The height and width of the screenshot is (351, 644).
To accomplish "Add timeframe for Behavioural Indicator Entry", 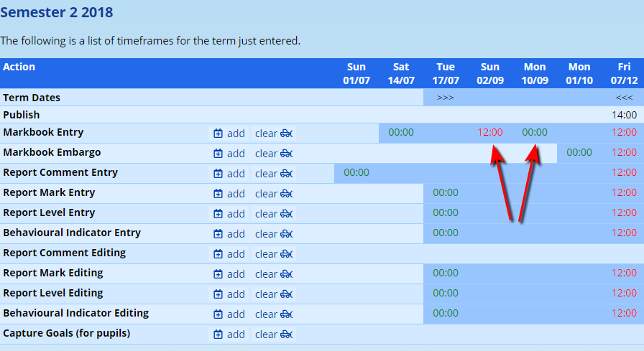I will point(229,234).
